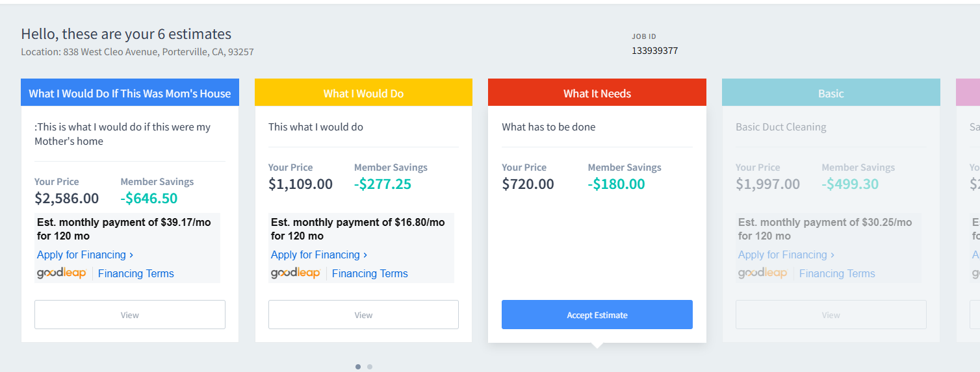The height and width of the screenshot is (372, 980).
Task: View the What I Would Do estimate
Action: 363,315
